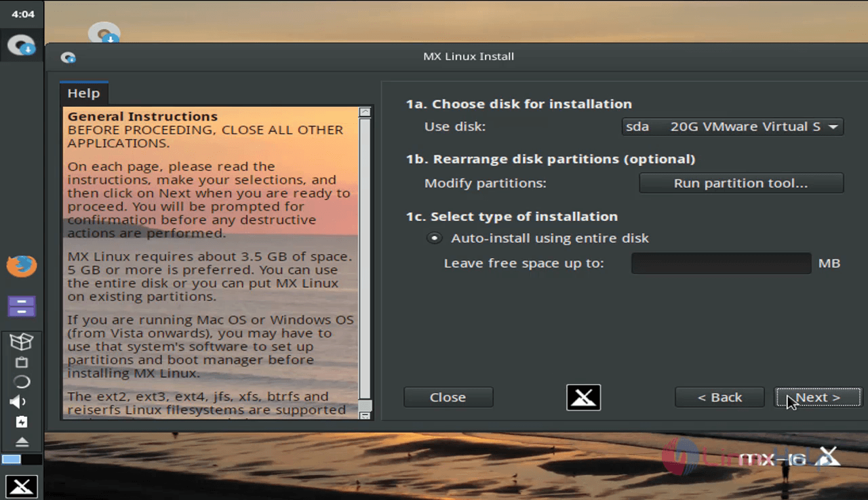This screenshot has height=500, width=868.
Task: Launch the purple file manager icon
Action: tap(22, 306)
